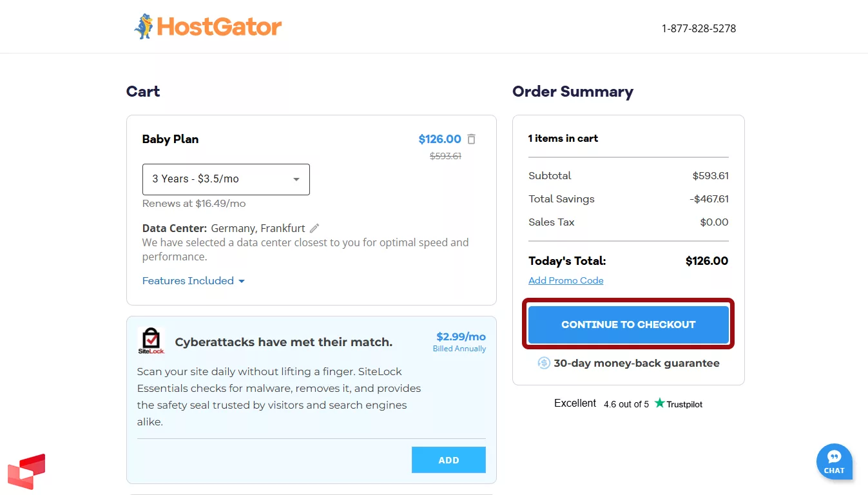The height and width of the screenshot is (495, 868).
Task: Edit the data center via the pencil icon
Action: point(314,228)
